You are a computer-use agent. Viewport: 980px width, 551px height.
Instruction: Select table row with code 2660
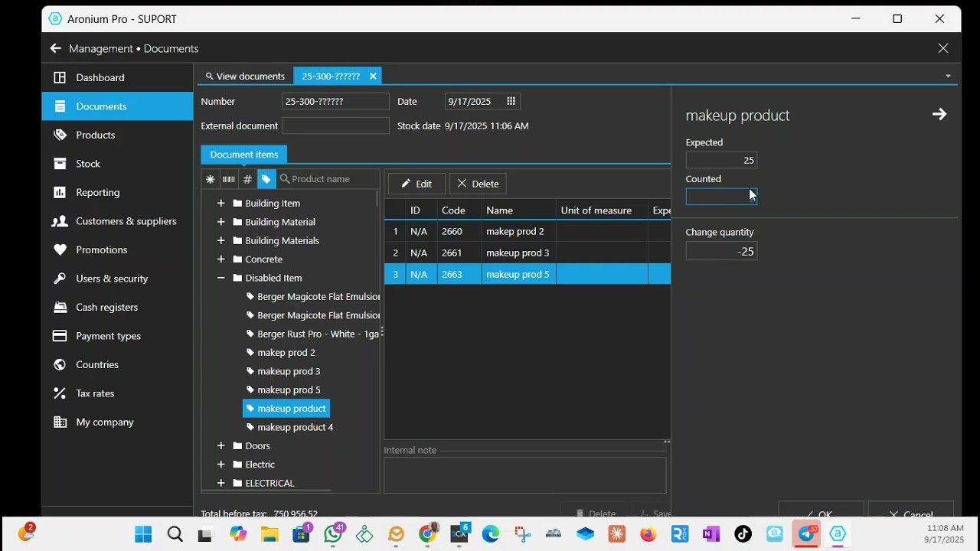pos(528,231)
